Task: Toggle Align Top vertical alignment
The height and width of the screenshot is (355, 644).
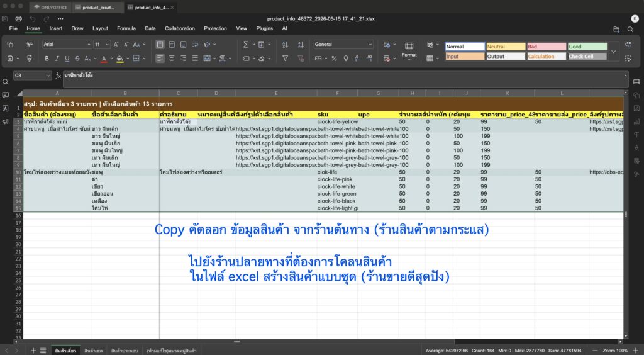Action: coord(160,44)
